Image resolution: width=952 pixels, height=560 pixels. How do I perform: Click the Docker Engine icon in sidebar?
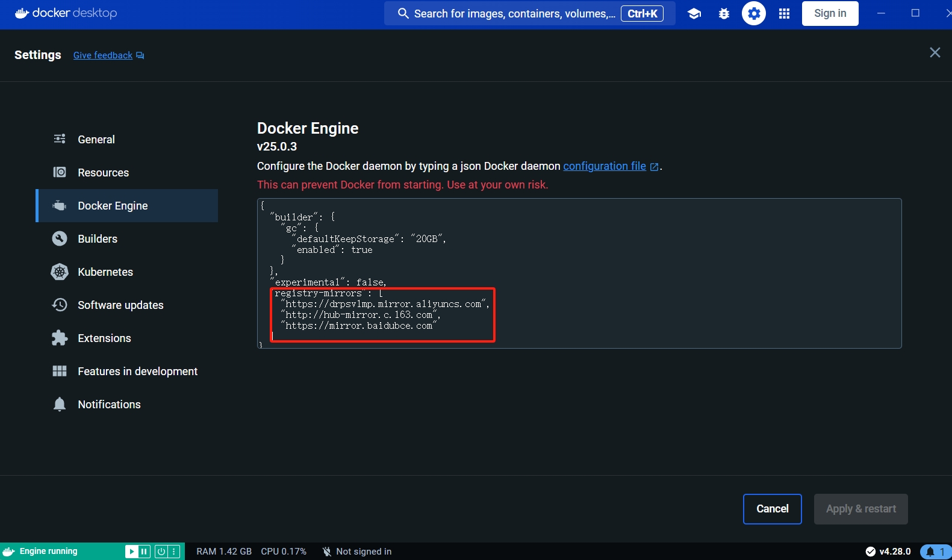[x=60, y=205]
